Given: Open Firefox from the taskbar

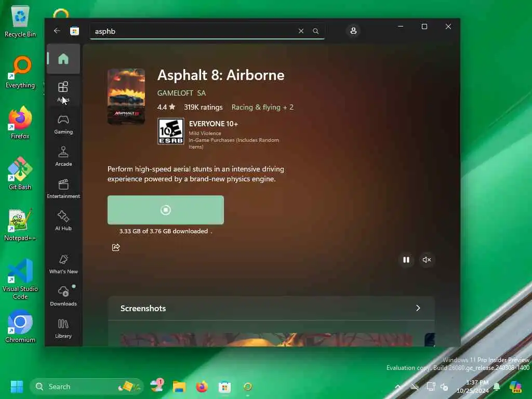Looking at the screenshot, I should click(202, 387).
